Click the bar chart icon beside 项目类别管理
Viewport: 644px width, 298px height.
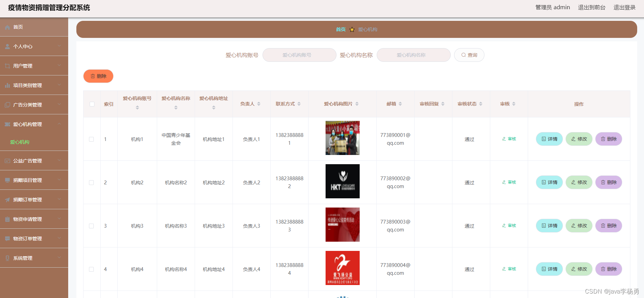tap(8, 86)
